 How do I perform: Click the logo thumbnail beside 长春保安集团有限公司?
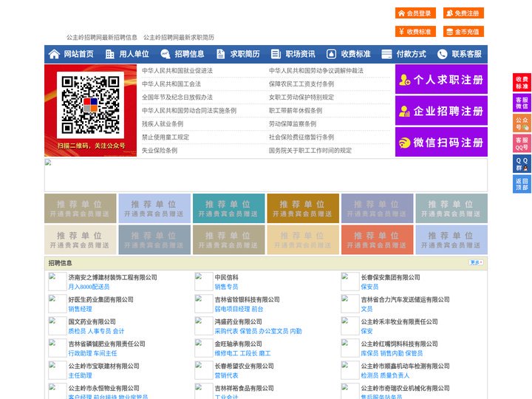pyautogui.click(x=349, y=282)
